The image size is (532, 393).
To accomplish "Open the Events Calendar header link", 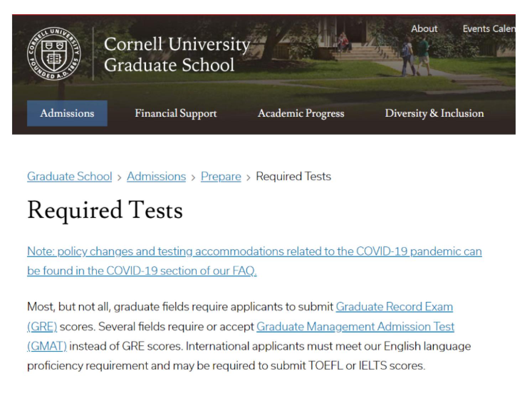I will pos(488,29).
